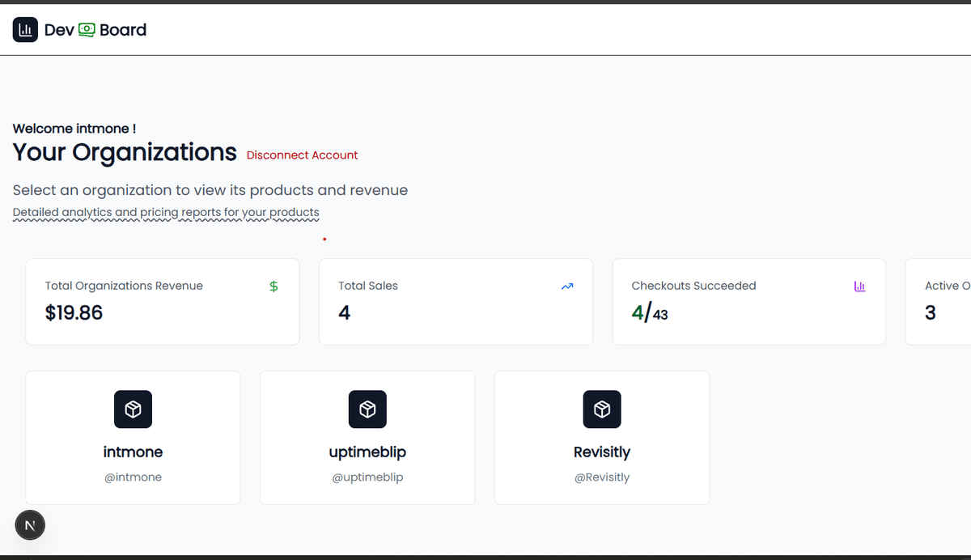This screenshot has width=971, height=560.
Task: Click the Revisitly organization box icon
Action: [602, 409]
